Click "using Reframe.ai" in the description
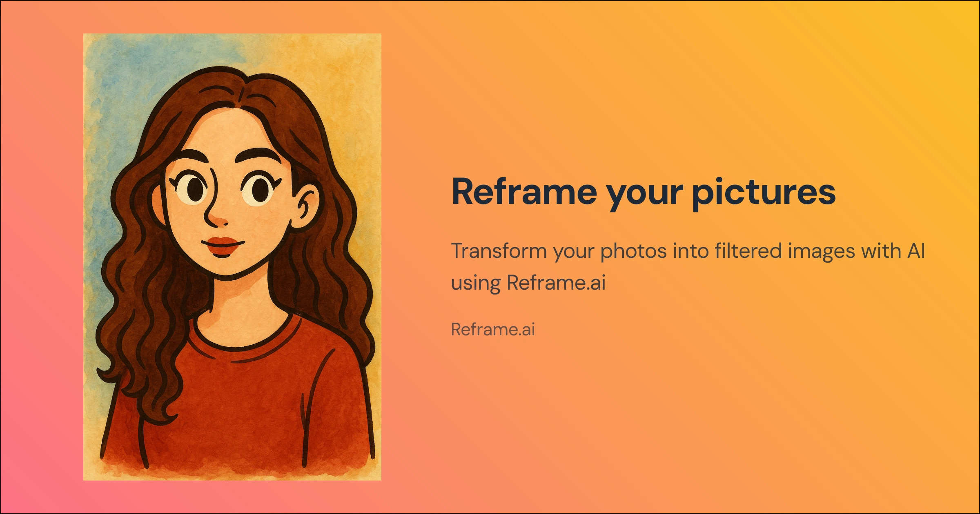The image size is (980, 514). pos(528,283)
